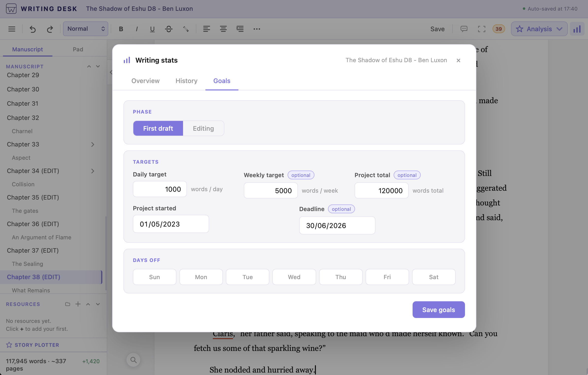Toggle Sat as day off
Image resolution: width=588 pixels, height=375 pixels.
click(434, 277)
